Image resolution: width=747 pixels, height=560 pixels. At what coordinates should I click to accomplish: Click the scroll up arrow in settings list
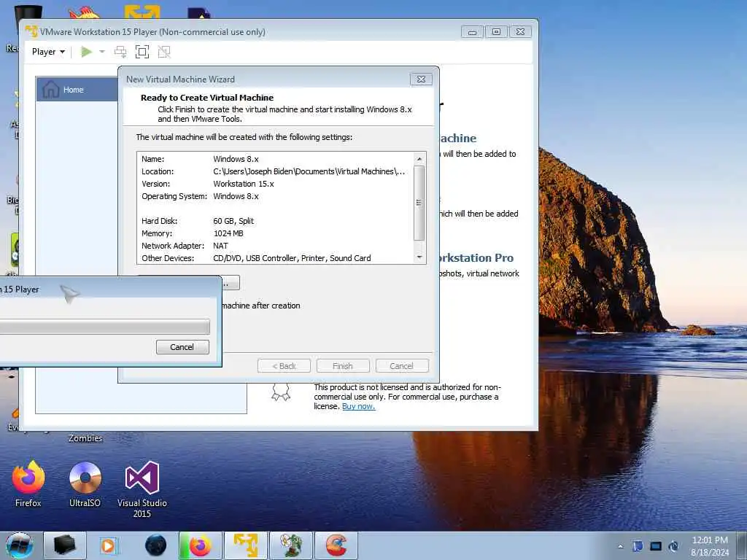point(419,158)
